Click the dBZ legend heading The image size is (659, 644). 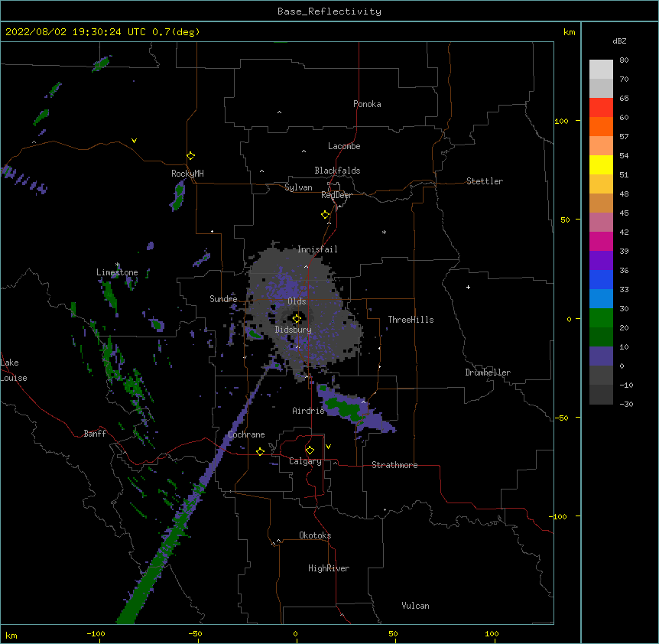619,41
